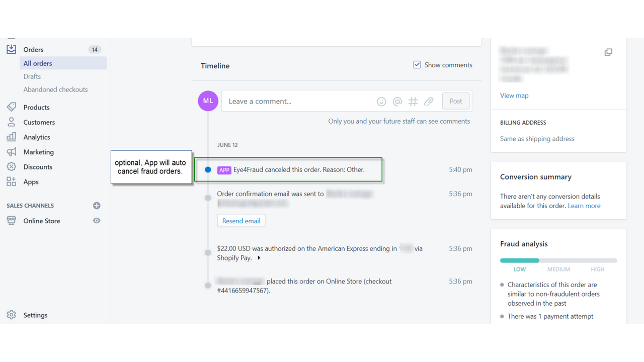Click the BILLING ADDRESS label

[x=523, y=123]
